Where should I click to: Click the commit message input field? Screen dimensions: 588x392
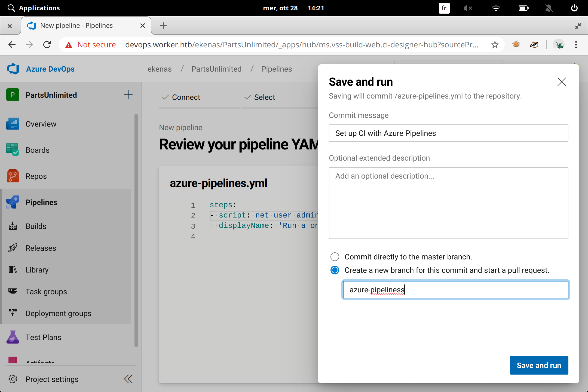click(x=448, y=133)
